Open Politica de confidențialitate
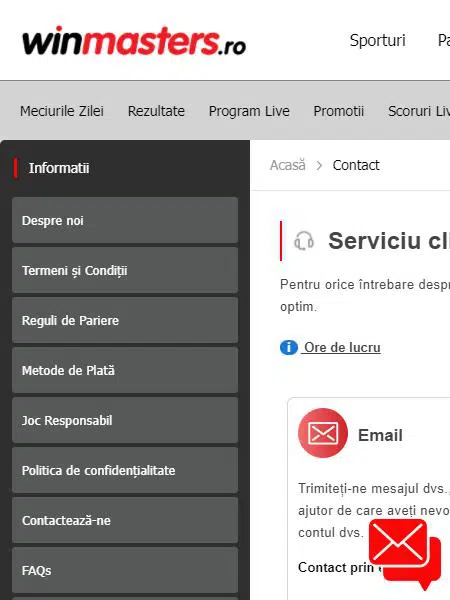450x600 pixels. click(x=125, y=470)
